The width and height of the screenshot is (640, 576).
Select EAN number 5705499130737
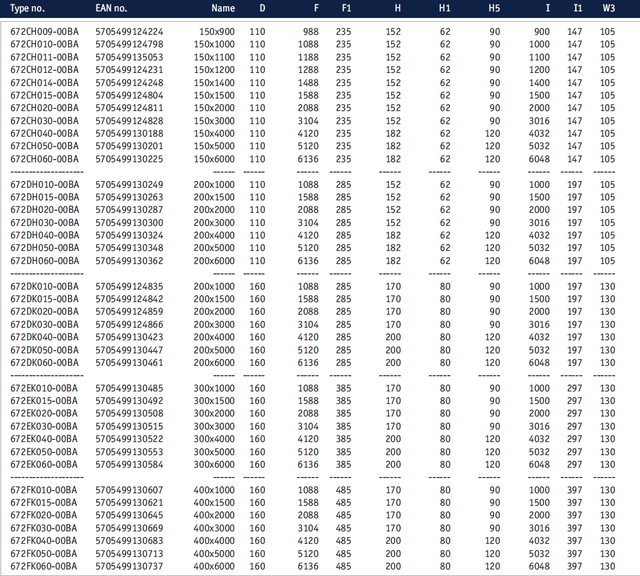(129, 566)
